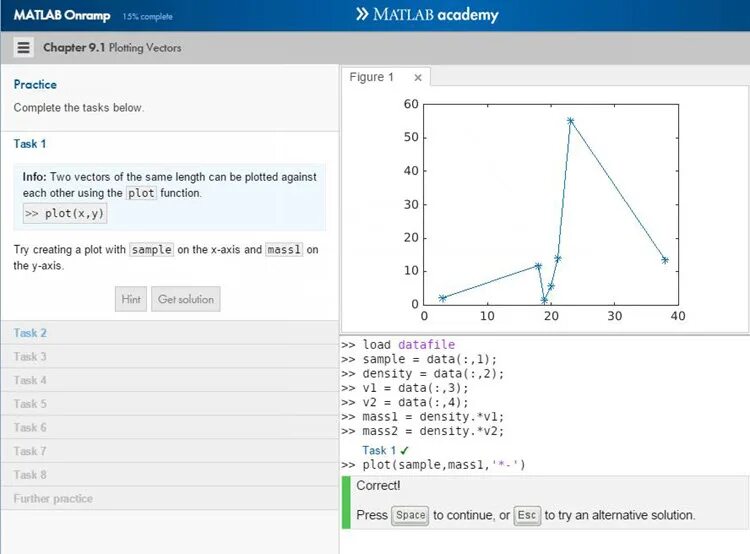Click the inline 'mass1' code word in instructions
Viewport: 750px width, 554px height.
pyautogui.click(x=284, y=250)
